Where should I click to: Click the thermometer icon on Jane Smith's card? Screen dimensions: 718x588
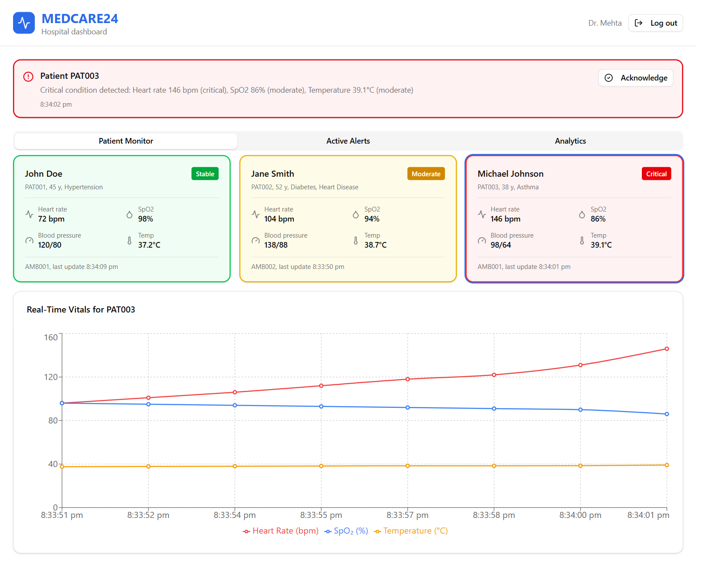click(x=356, y=240)
